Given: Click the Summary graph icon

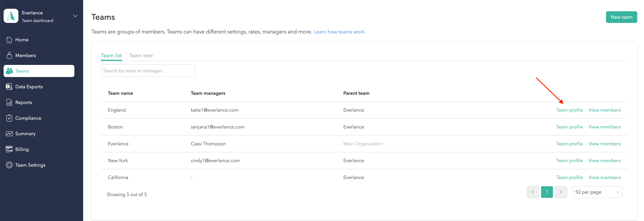Looking at the screenshot, I should (9, 134).
